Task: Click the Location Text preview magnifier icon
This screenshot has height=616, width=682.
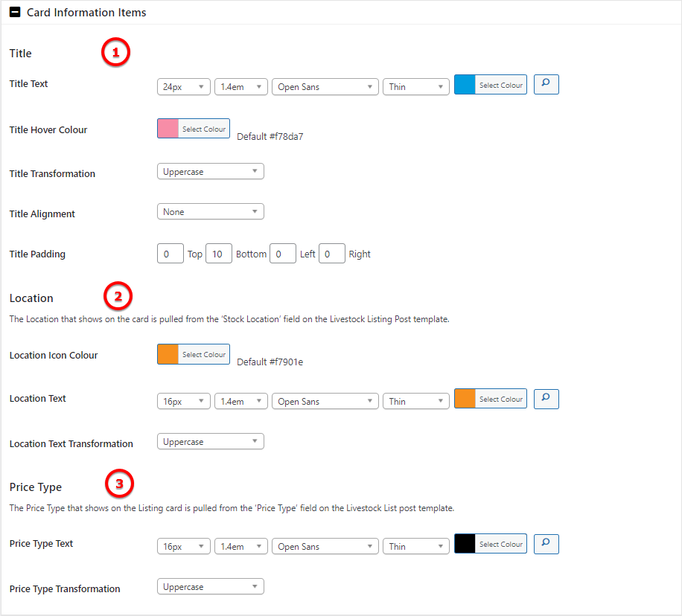Action: [x=546, y=399]
